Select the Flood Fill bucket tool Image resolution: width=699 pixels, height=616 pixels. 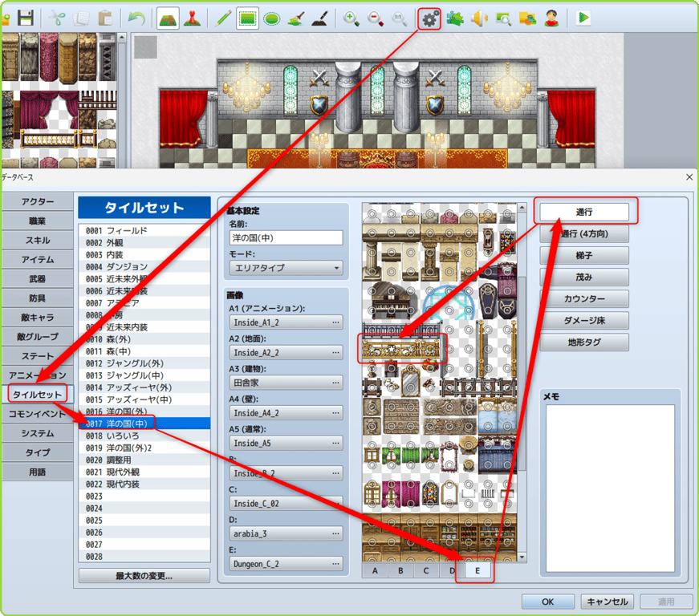point(296,18)
